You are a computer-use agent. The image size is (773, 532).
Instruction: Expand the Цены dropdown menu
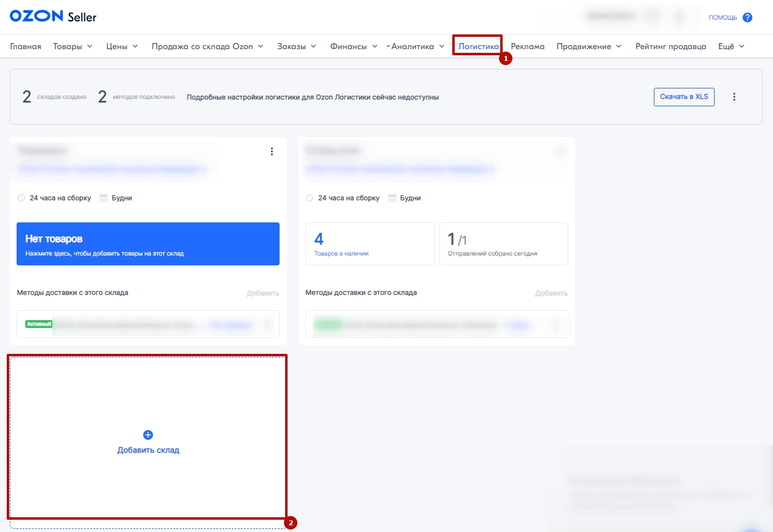[x=122, y=46]
